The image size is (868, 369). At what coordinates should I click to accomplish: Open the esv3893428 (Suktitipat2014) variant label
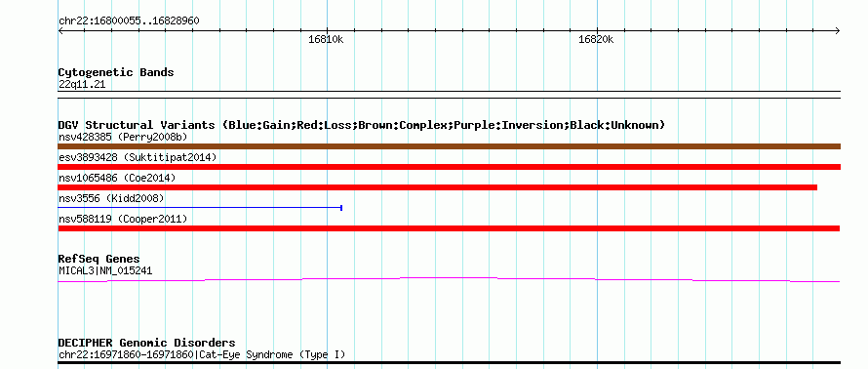pos(138,158)
